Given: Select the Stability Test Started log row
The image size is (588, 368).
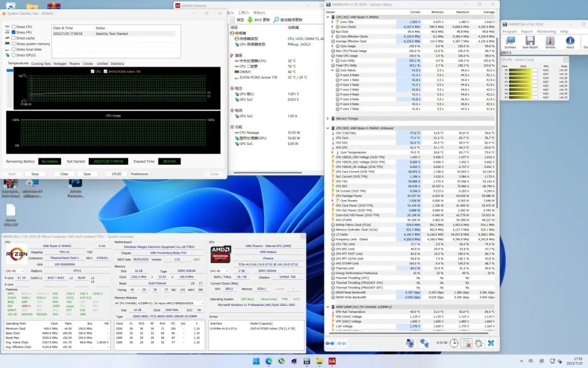Looking at the screenshot, I should (x=112, y=34).
